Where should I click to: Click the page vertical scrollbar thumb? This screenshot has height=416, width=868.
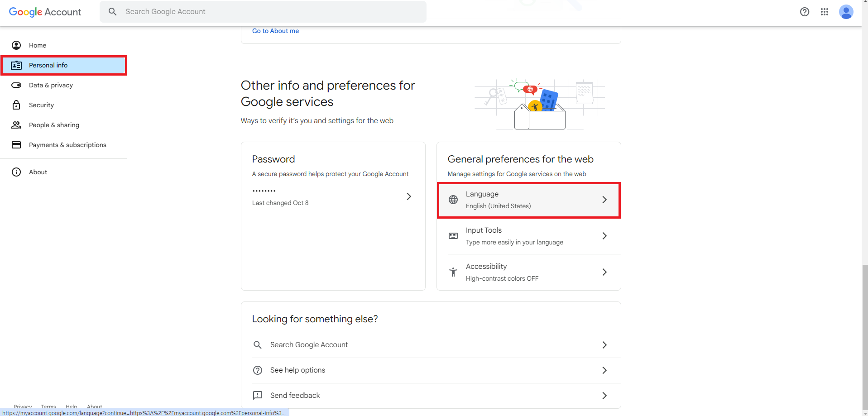coord(865,337)
